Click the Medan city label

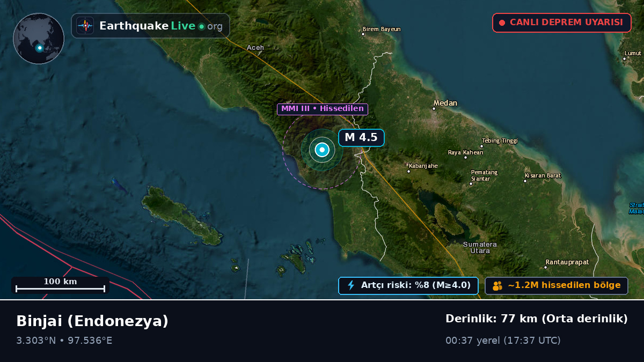tap(445, 103)
